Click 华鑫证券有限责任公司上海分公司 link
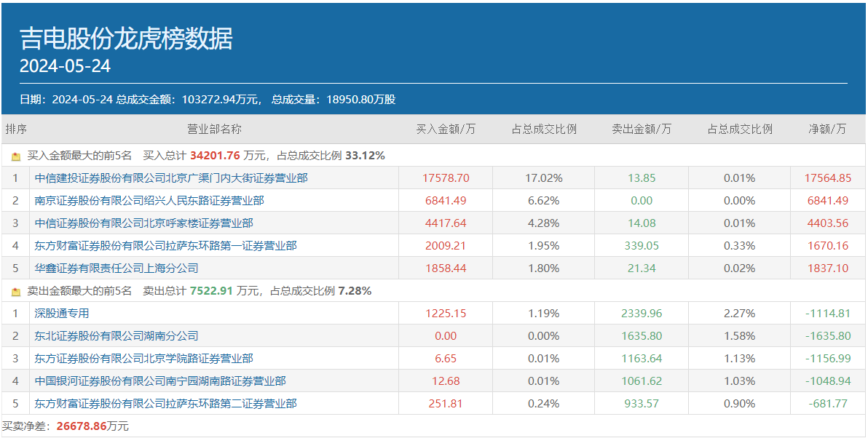The image size is (868, 438). point(117,268)
